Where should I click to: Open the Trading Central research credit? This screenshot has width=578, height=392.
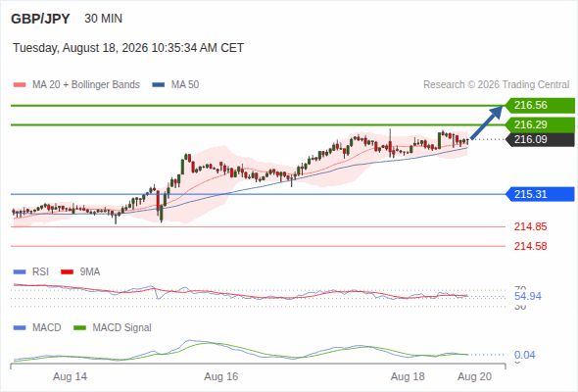click(496, 85)
